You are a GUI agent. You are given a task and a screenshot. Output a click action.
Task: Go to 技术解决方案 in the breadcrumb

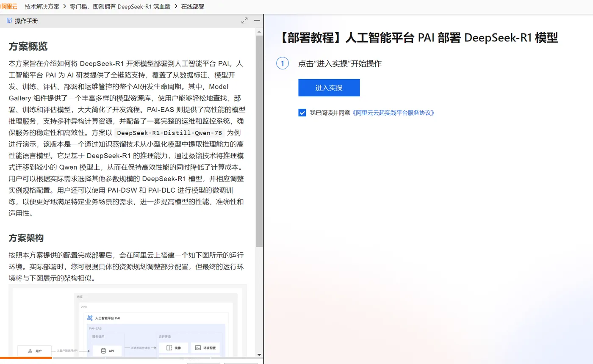click(x=42, y=7)
